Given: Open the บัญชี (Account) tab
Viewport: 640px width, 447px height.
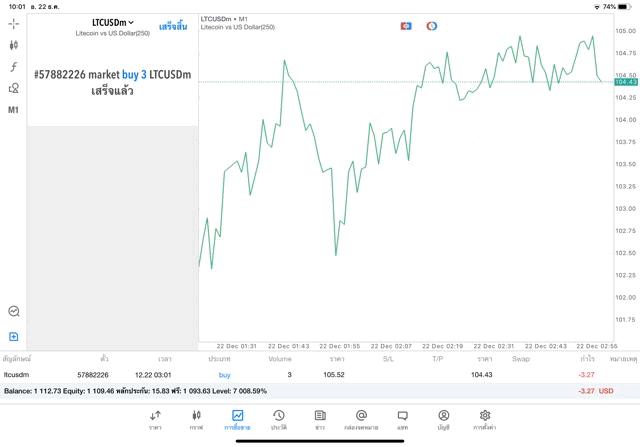Looking at the screenshot, I should tap(444, 420).
